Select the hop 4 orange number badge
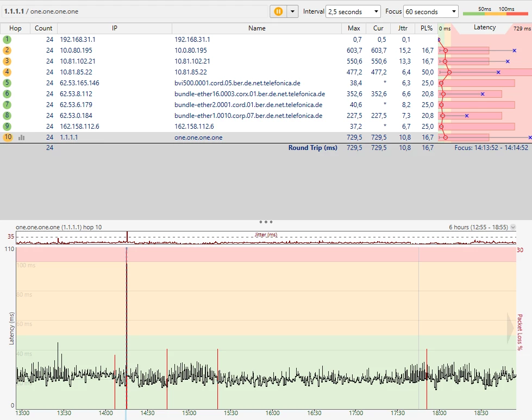This screenshot has height=420, width=532. (x=7, y=72)
